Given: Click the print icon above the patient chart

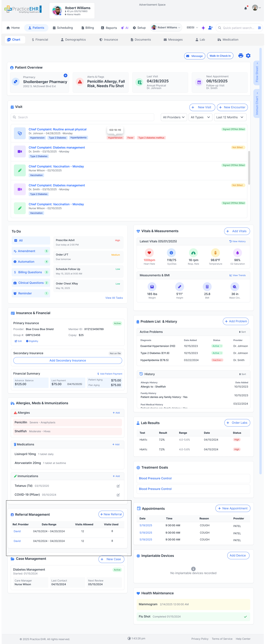Looking at the screenshot, I should [240, 56].
